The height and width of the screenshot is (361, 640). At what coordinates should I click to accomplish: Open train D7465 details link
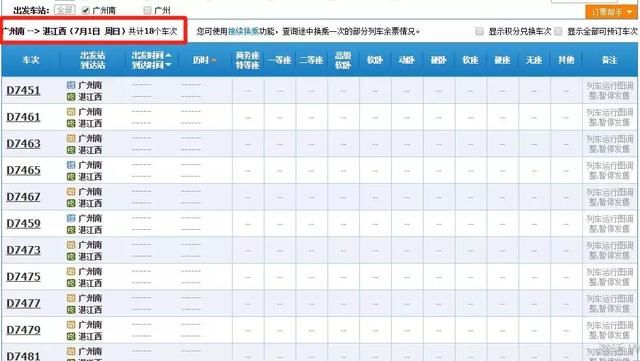coord(23,170)
